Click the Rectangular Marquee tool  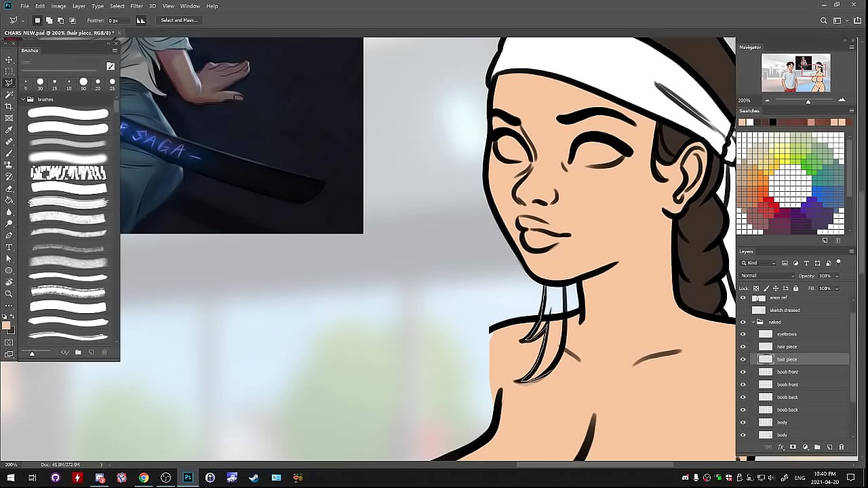[x=9, y=71]
